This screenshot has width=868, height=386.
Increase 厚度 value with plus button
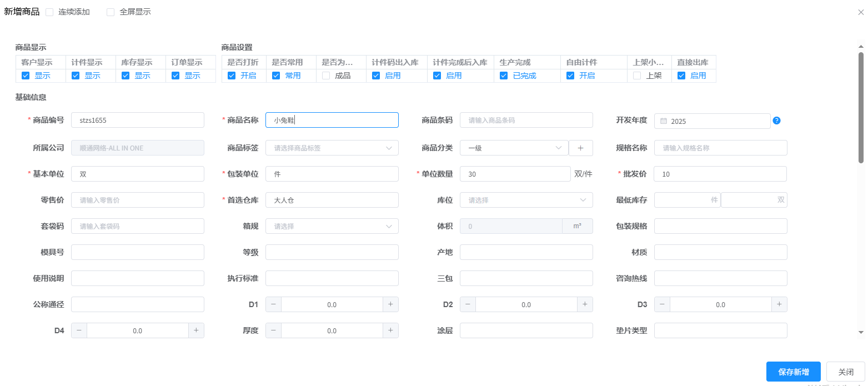click(390, 330)
